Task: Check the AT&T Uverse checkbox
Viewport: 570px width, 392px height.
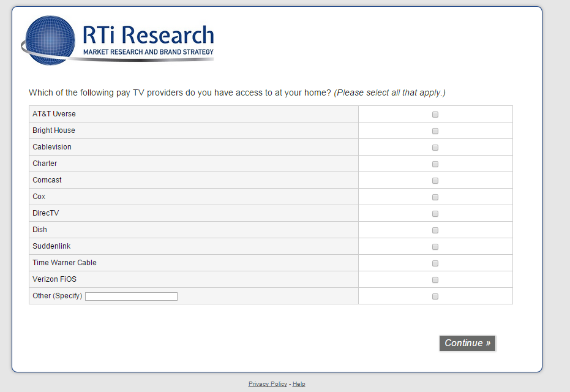Action: pyautogui.click(x=435, y=115)
